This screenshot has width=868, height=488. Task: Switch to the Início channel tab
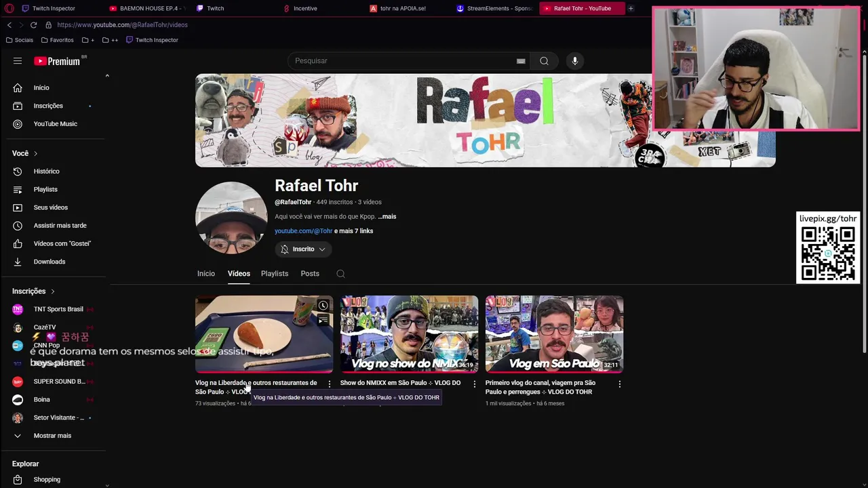[206, 274]
